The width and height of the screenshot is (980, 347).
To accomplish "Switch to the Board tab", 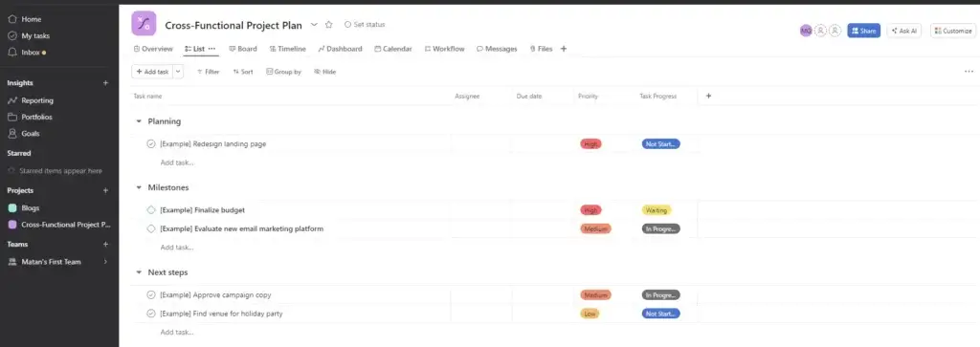I will click(242, 49).
